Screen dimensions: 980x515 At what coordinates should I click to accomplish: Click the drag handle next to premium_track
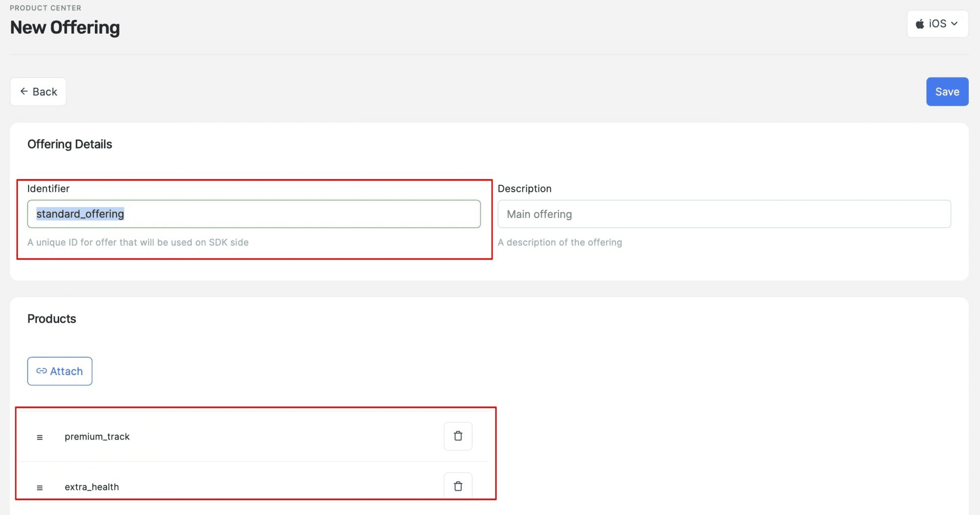click(40, 437)
